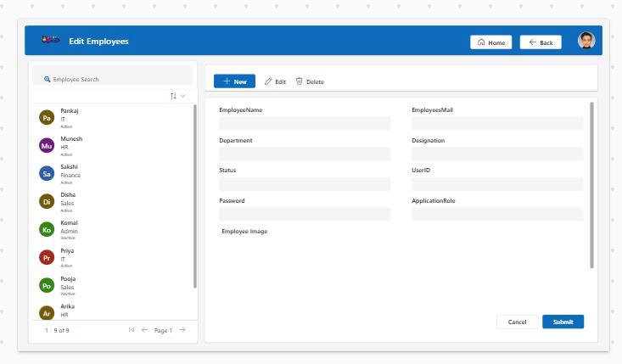
Task: Jump to first page icon
Action: (x=132, y=330)
